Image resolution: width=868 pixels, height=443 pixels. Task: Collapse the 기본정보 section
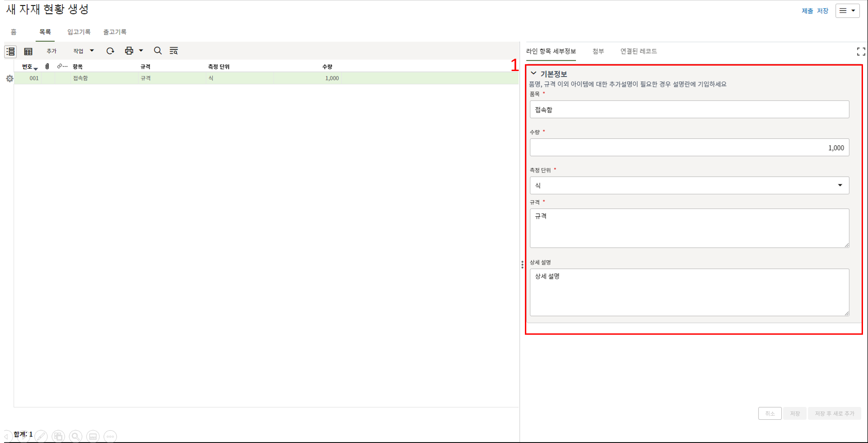click(x=534, y=73)
